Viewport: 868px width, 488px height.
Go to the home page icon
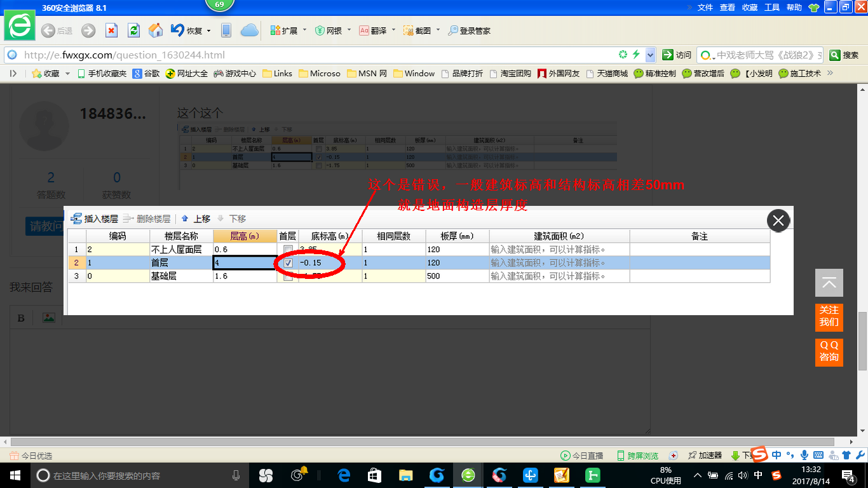[x=156, y=30]
